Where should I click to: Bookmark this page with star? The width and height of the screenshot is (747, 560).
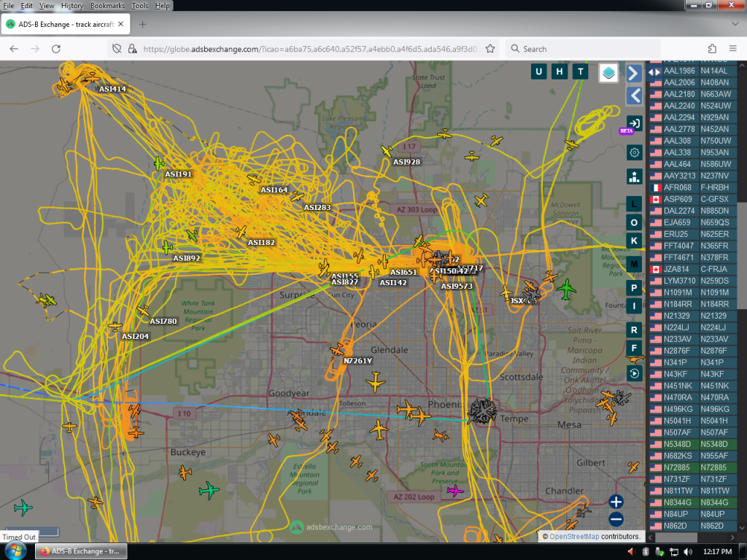[x=489, y=49]
